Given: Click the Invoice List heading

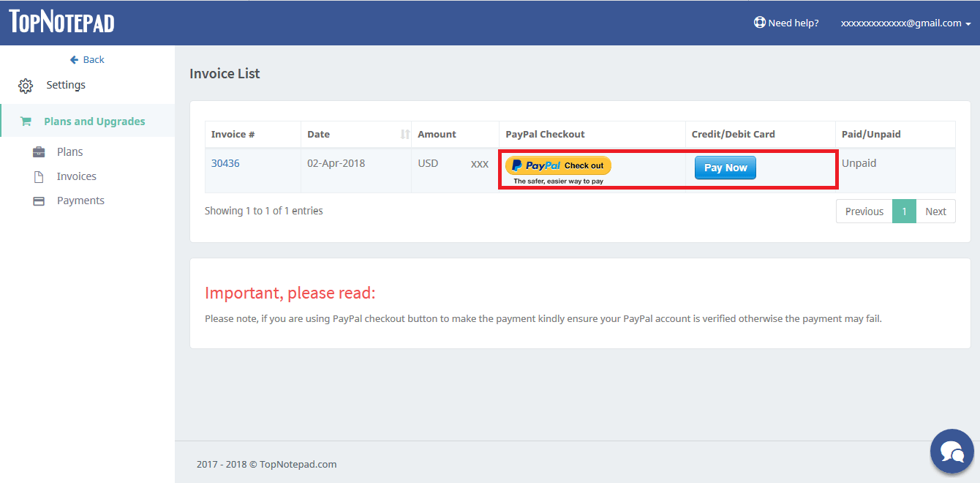Looking at the screenshot, I should pyautogui.click(x=225, y=73).
